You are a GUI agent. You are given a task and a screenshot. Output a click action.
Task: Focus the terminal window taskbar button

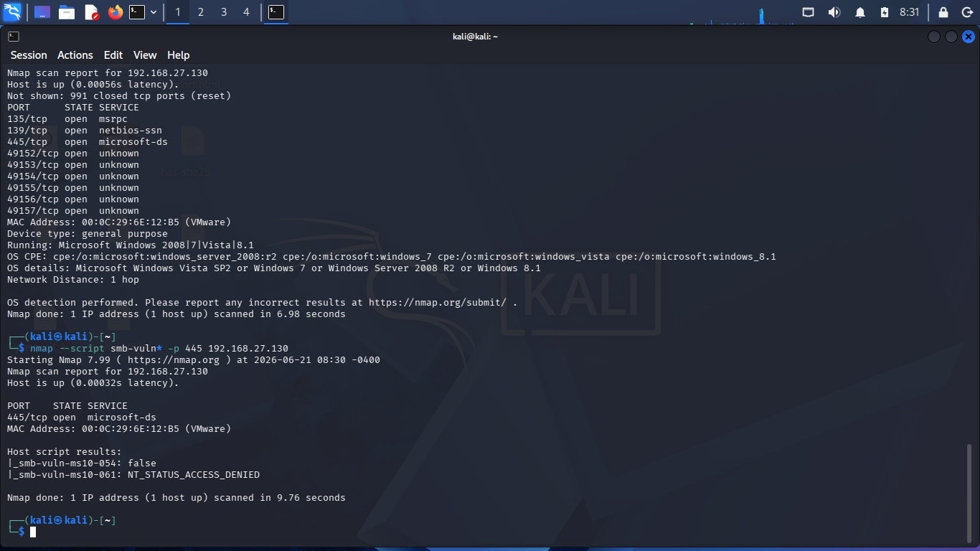(x=276, y=12)
